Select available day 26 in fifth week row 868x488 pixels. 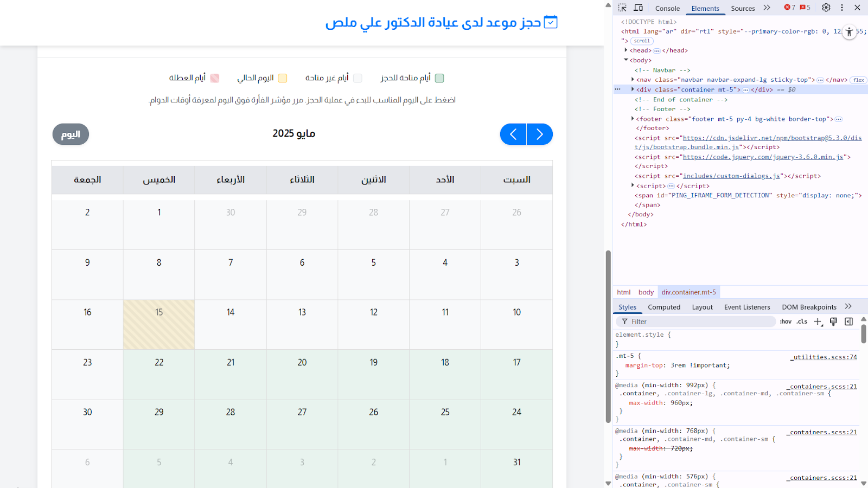[374, 424]
